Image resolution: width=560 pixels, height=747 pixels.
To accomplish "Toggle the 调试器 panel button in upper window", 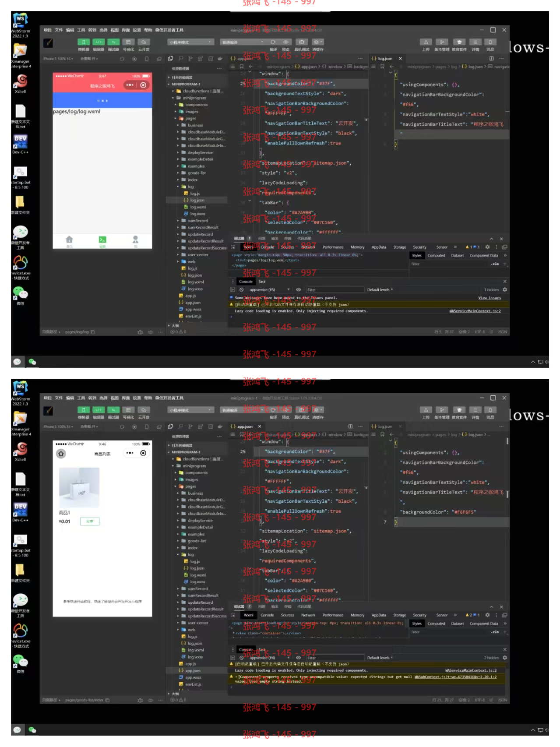I will 113,42.
